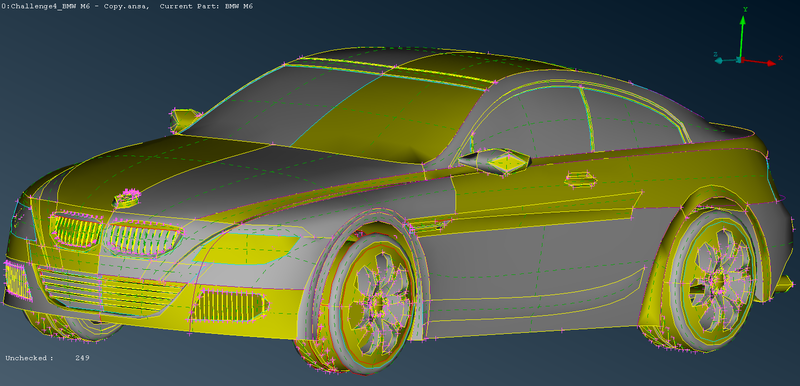This screenshot has height=386, width=800.
Task: Pick the side fender vent
Action: (x=430, y=223)
